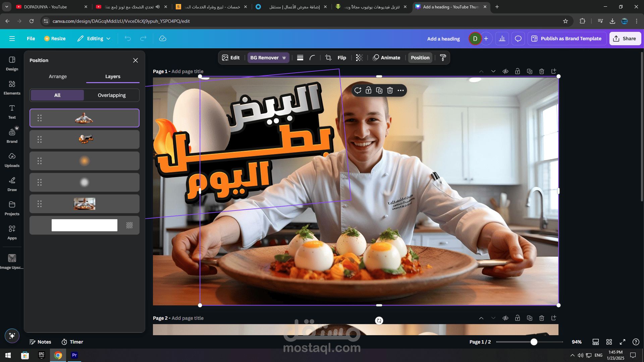Click the Share button
The height and width of the screenshot is (362, 644).
pyautogui.click(x=625, y=39)
